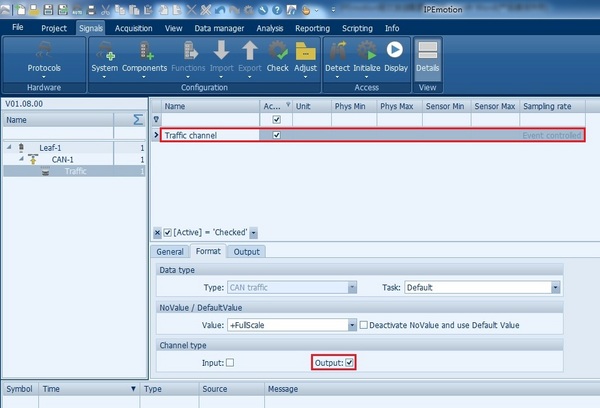Click the Components icon in ribbon
The width and height of the screenshot is (600, 408).
point(144,59)
